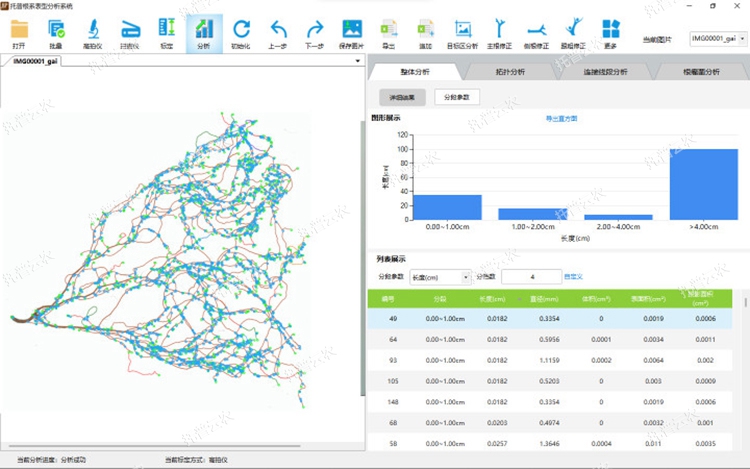Click the 导出直方图 export histogram link
Screen dimensions: 750x469
click(x=560, y=118)
